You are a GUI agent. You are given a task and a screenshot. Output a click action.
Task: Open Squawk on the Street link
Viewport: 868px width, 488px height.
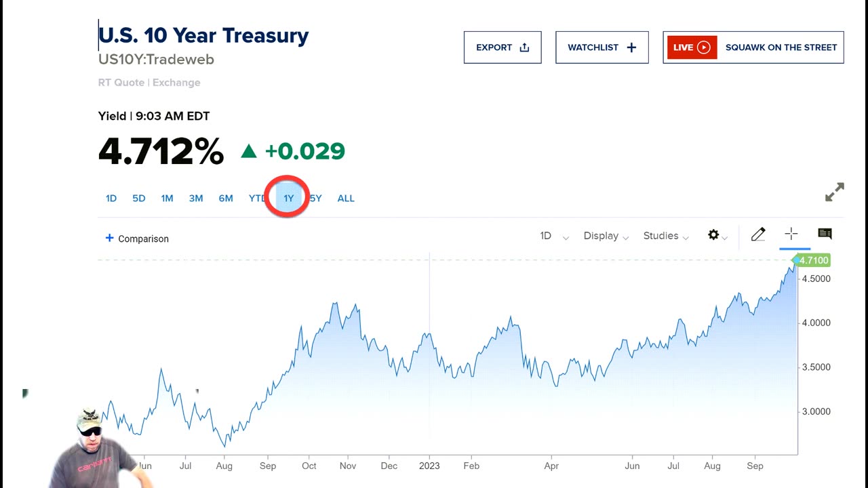(x=781, y=47)
